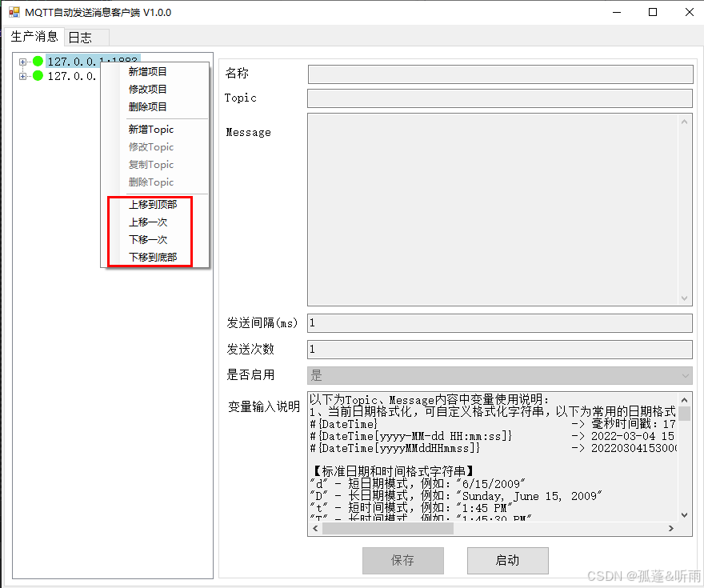Click the 发送间隔(ms) input field
704x588 pixels.
tap(500, 323)
